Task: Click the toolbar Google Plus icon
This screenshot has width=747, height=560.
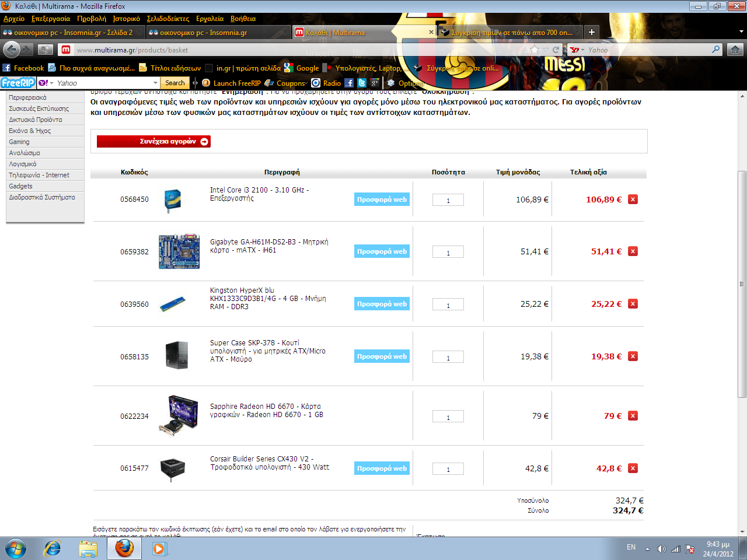Action: pos(375,83)
